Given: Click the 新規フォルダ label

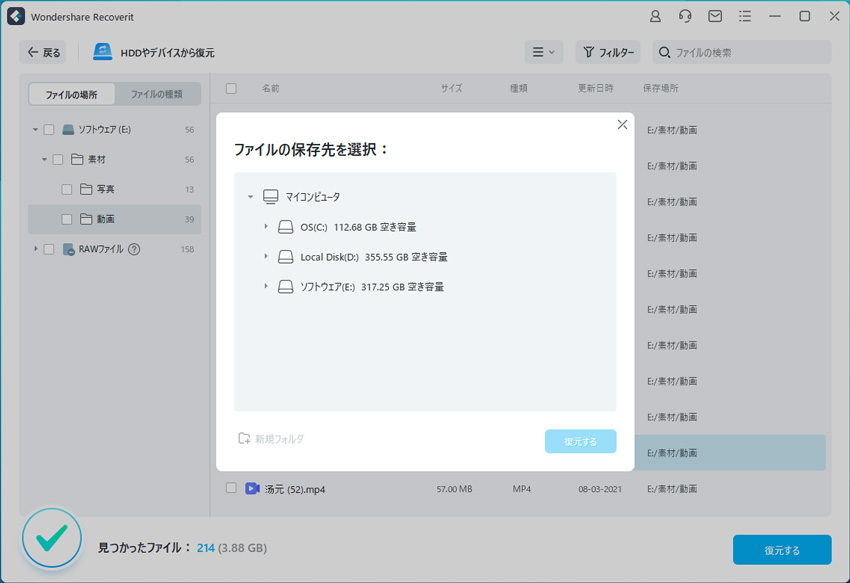Looking at the screenshot, I should pos(280,439).
